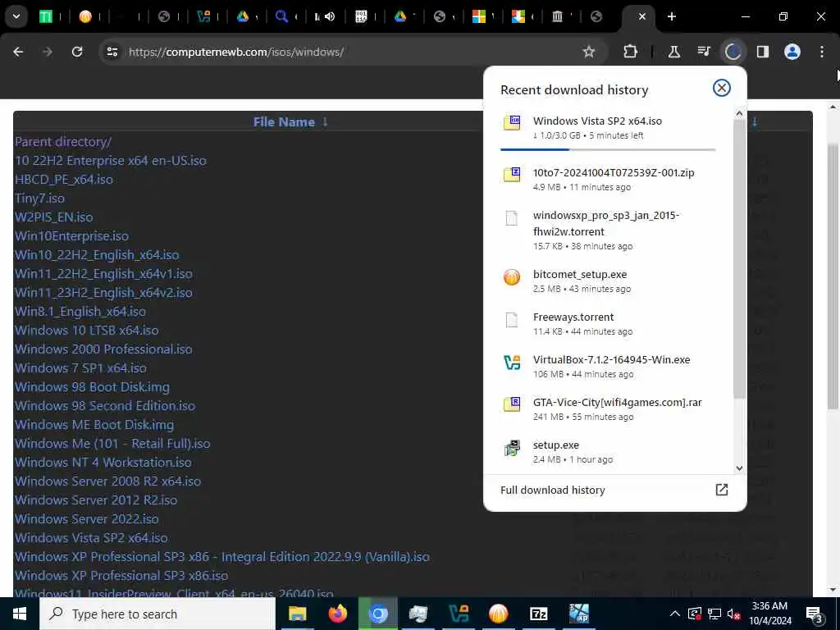Viewport: 840px width, 630px height.
Task: Open Win11_23H2_English_x64v2.iso link
Action: [x=103, y=293]
